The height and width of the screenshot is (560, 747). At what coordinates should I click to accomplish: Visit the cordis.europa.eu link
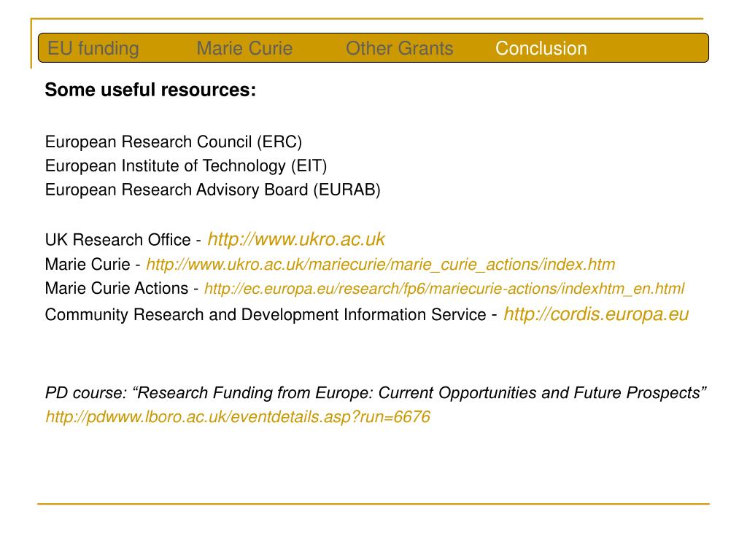click(596, 314)
